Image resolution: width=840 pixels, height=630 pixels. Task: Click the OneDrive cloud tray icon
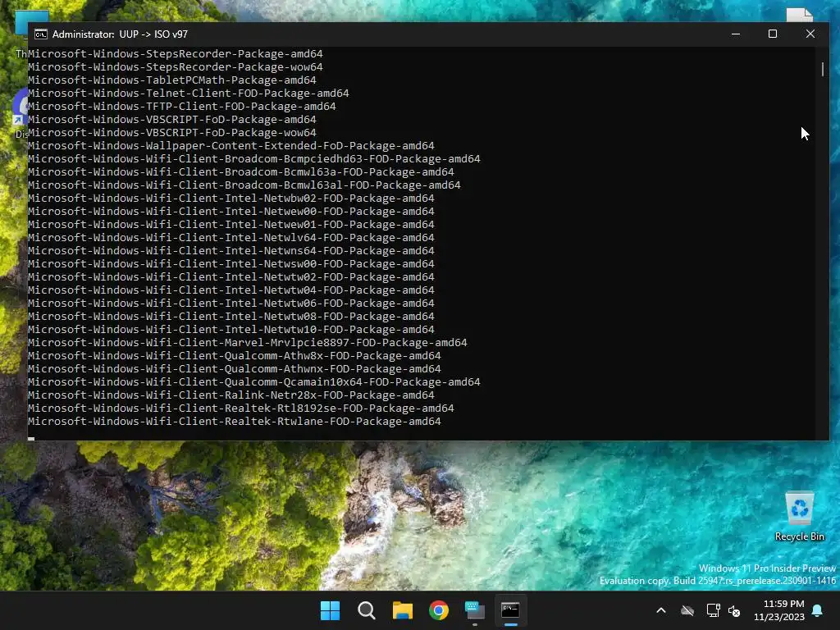click(687, 610)
